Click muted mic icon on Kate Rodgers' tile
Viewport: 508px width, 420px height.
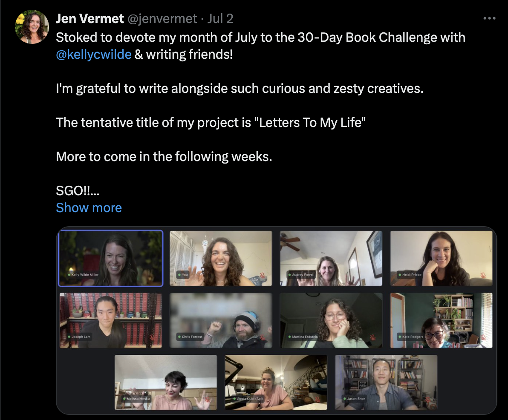coord(483,337)
